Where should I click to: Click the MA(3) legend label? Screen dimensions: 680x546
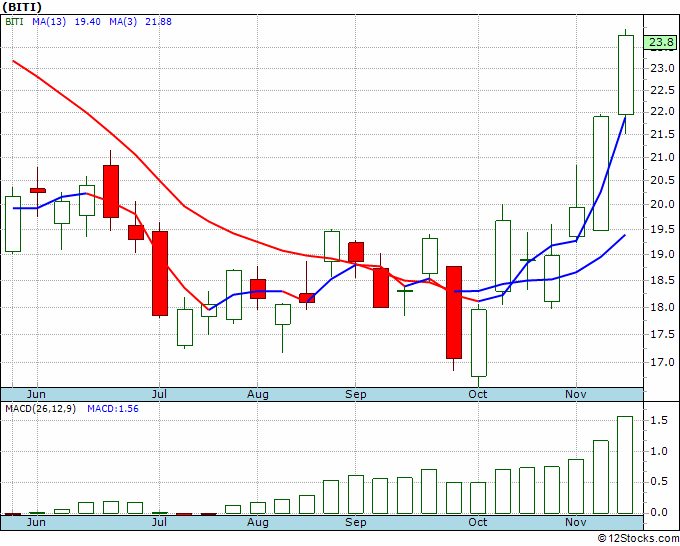123,22
